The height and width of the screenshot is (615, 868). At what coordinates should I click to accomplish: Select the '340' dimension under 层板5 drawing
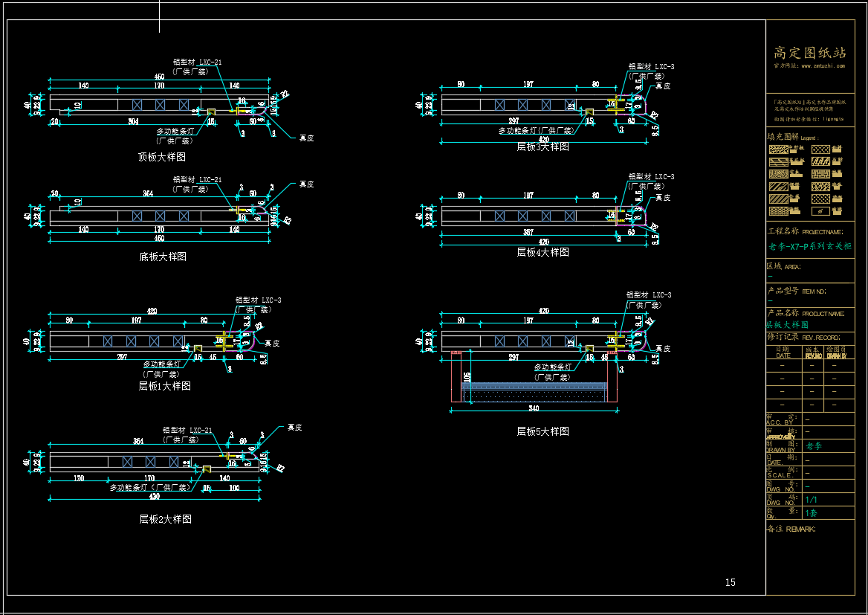(534, 408)
